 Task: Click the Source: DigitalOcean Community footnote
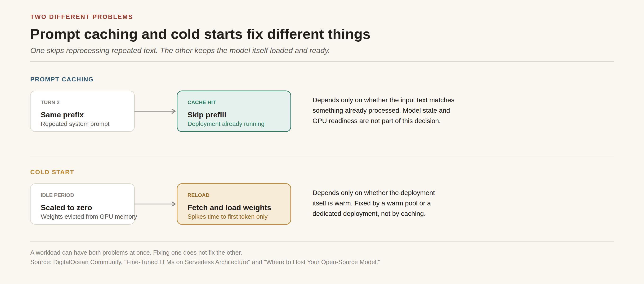205,262
